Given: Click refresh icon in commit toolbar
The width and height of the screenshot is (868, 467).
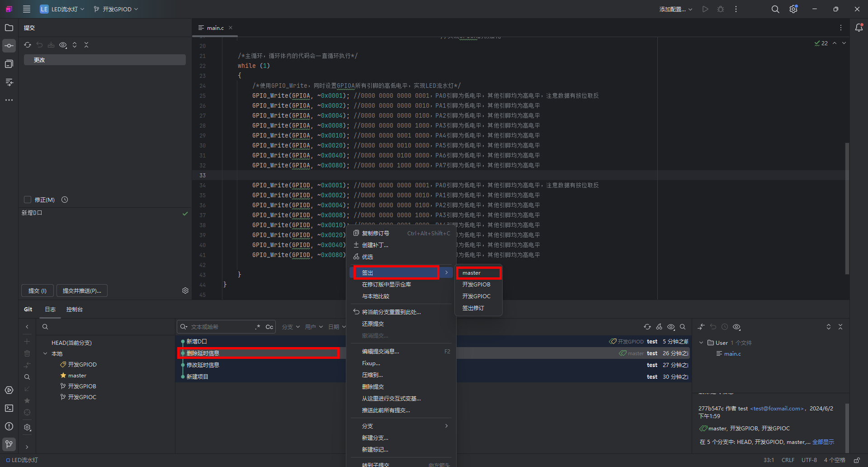Looking at the screenshot, I should coord(28,45).
